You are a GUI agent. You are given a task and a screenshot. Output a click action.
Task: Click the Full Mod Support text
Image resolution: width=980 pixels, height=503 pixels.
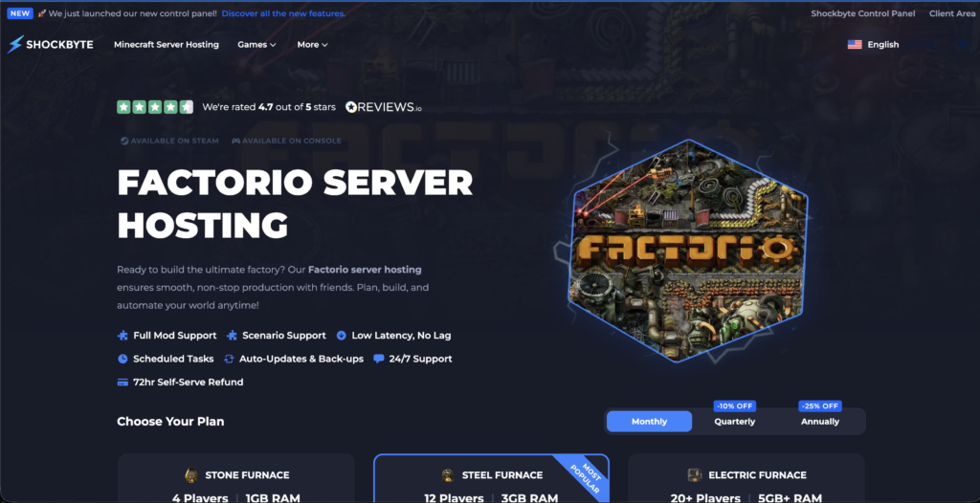pyautogui.click(x=175, y=336)
